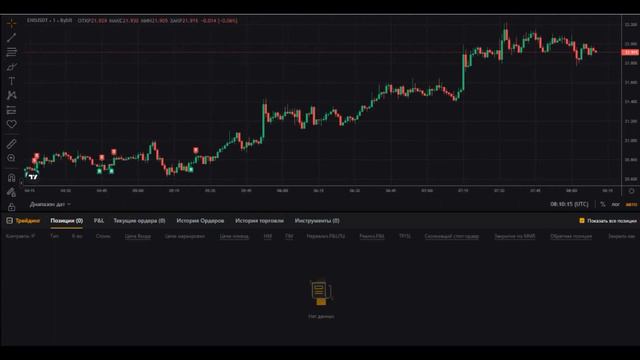Open Инструменты (0) tab
The image size is (640, 360).
tap(317, 221)
